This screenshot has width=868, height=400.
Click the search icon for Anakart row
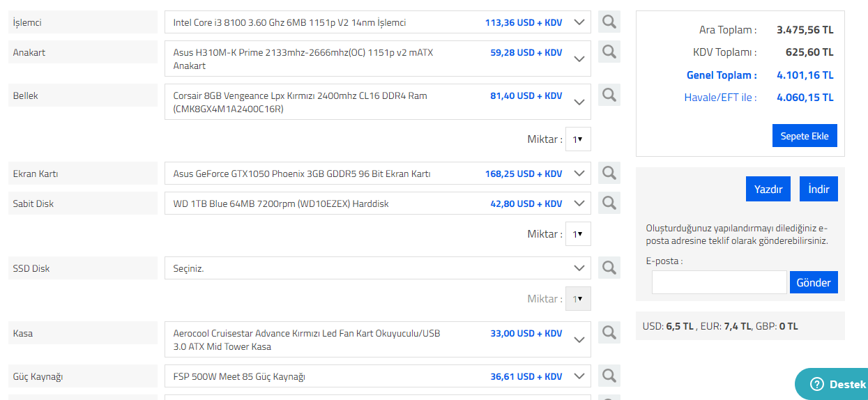pyautogui.click(x=609, y=52)
